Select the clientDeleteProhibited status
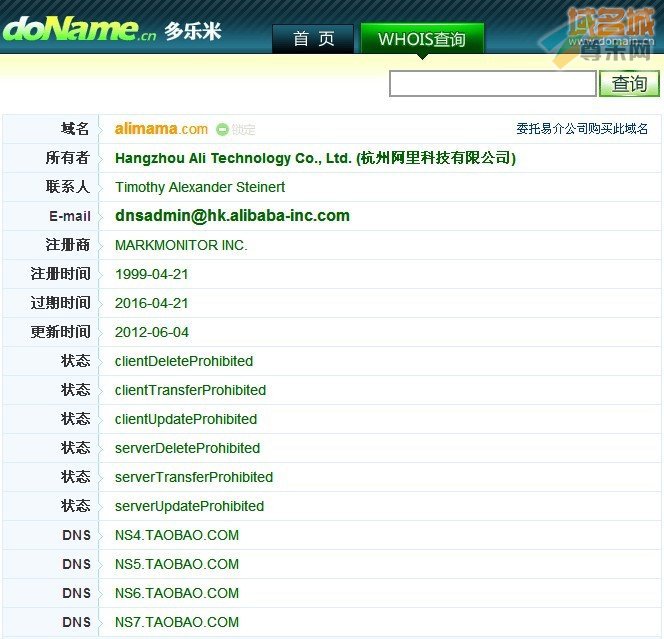Image resolution: width=664 pixels, height=639 pixels. coord(184,361)
